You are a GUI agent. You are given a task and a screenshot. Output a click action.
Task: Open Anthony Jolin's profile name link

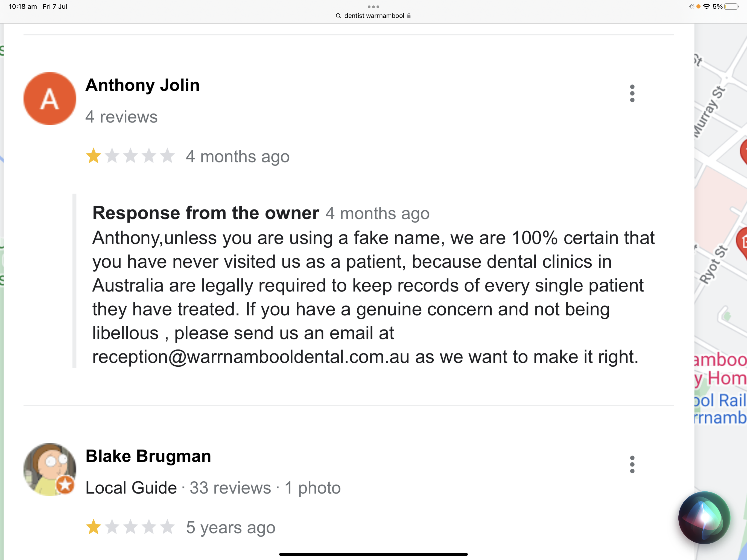pos(142,85)
